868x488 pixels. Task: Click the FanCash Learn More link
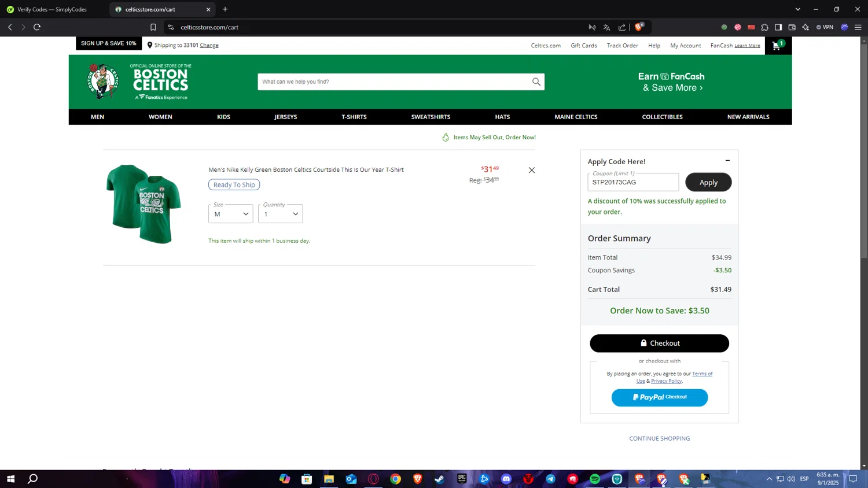747,46
